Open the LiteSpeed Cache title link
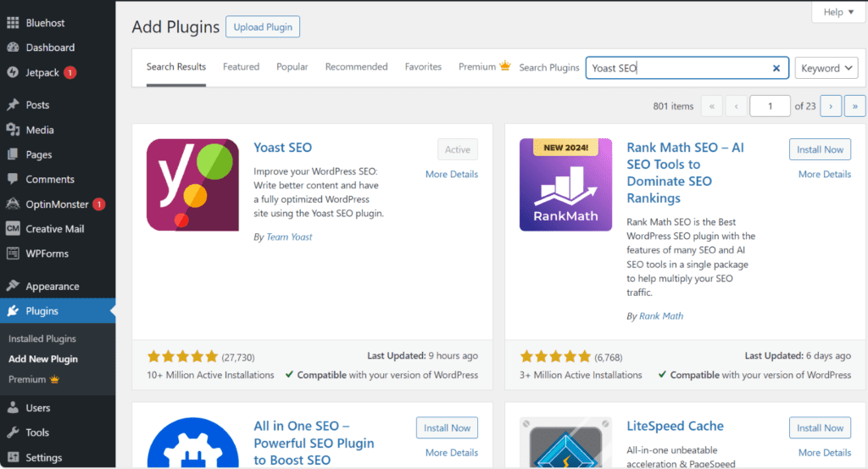The height and width of the screenshot is (469, 868). tap(675, 426)
